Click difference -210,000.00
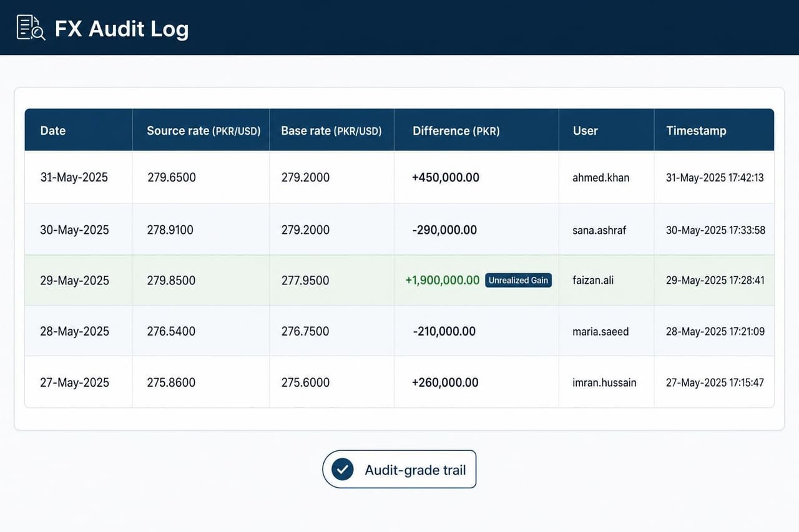Screen dimensions: 799x532 (444, 331)
